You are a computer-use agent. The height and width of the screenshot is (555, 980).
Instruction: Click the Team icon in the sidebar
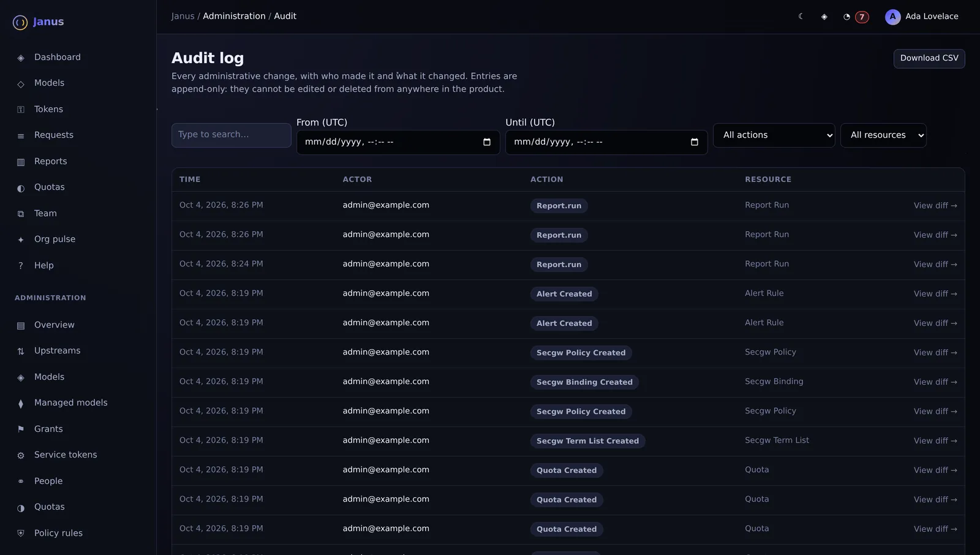pyautogui.click(x=21, y=214)
